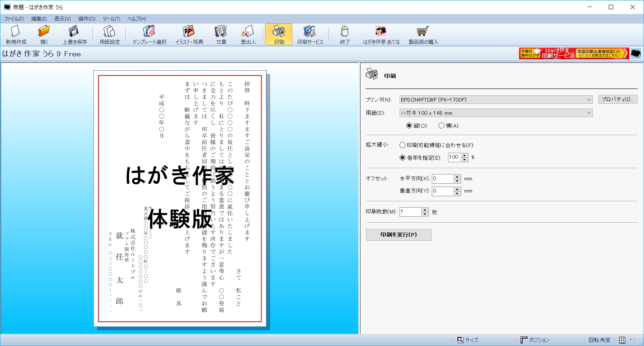The width and height of the screenshot is (644, 346).
Task: Expand the 用紙 paper size dropdown
Action: click(589, 113)
